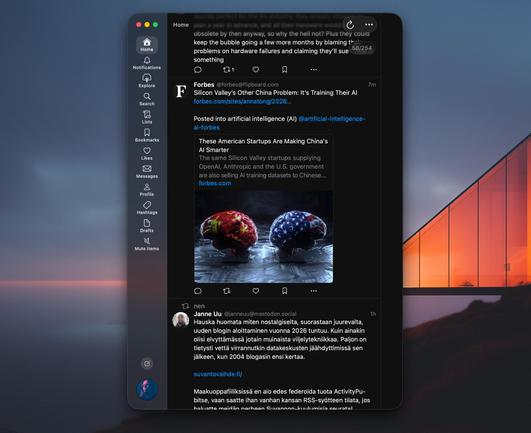
Task: Open Lists in the sidebar
Action: (x=147, y=117)
